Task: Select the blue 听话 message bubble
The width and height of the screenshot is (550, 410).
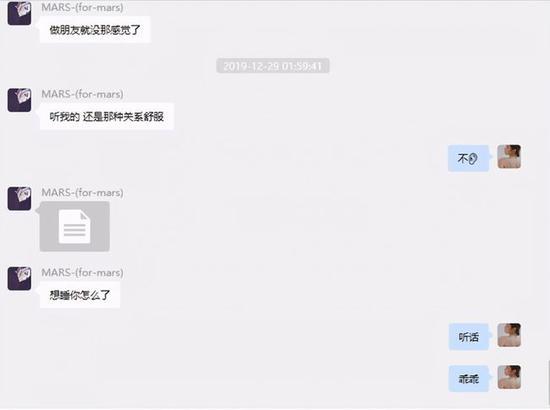Action: (469, 337)
